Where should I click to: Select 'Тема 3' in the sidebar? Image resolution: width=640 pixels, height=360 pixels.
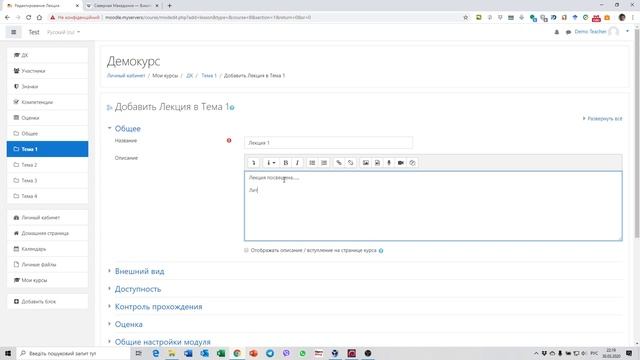coord(47,180)
